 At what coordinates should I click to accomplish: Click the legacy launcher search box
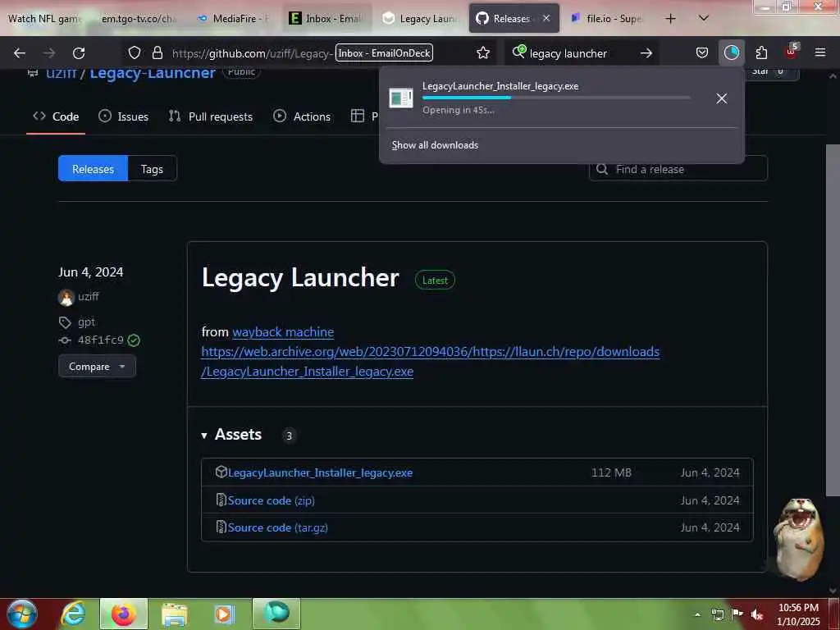[x=582, y=53]
